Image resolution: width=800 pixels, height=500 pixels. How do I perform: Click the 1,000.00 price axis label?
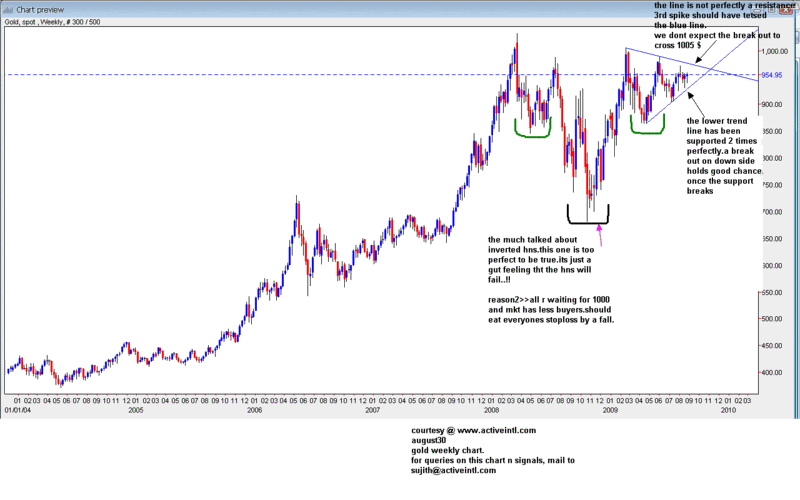click(x=774, y=52)
